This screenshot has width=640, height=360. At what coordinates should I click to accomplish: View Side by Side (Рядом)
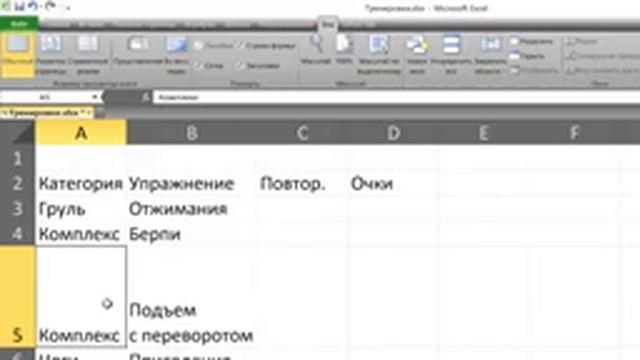(x=582, y=41)
